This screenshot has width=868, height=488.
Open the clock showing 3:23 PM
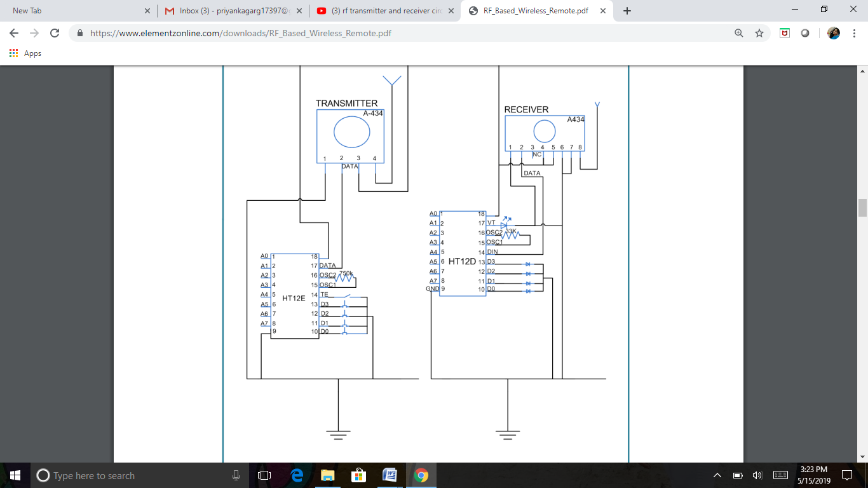click(x=814, y=475)
